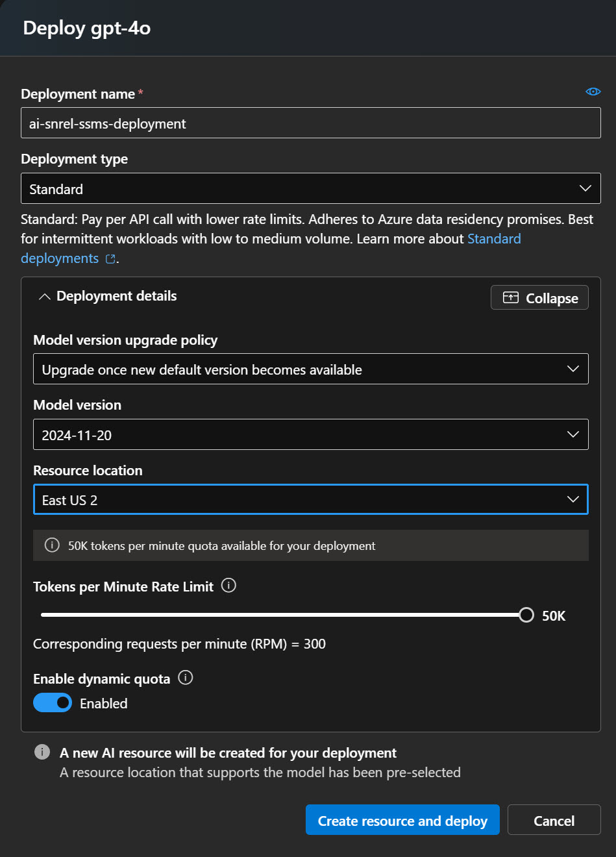
Task: Click Create resource and deploy
Action: coord(402,820)
